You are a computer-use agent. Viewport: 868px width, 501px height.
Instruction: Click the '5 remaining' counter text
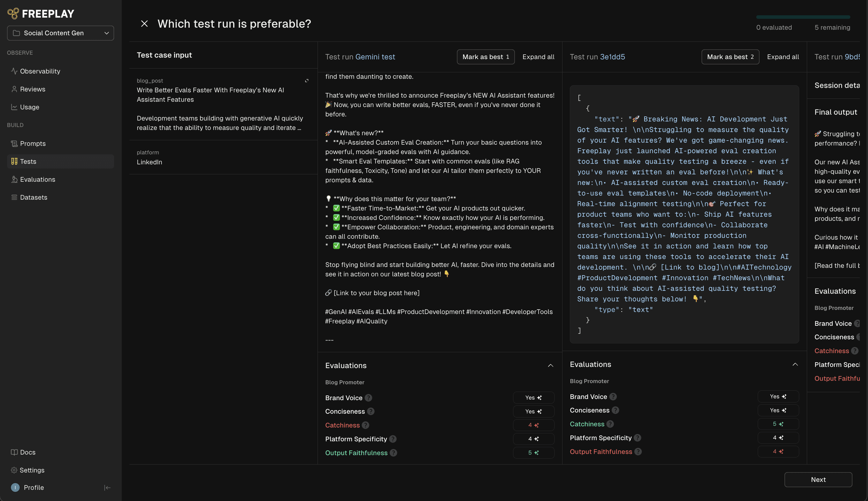[x=832, y=28]
